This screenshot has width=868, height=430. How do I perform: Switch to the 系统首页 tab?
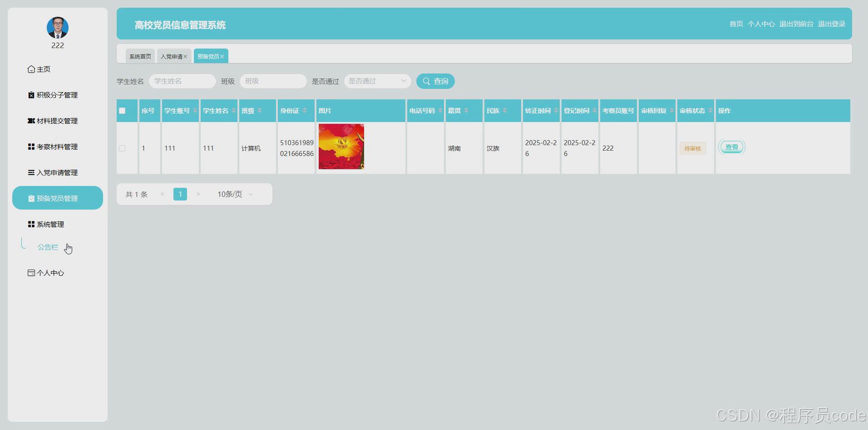pyautogui.click(x=140, y=56)
